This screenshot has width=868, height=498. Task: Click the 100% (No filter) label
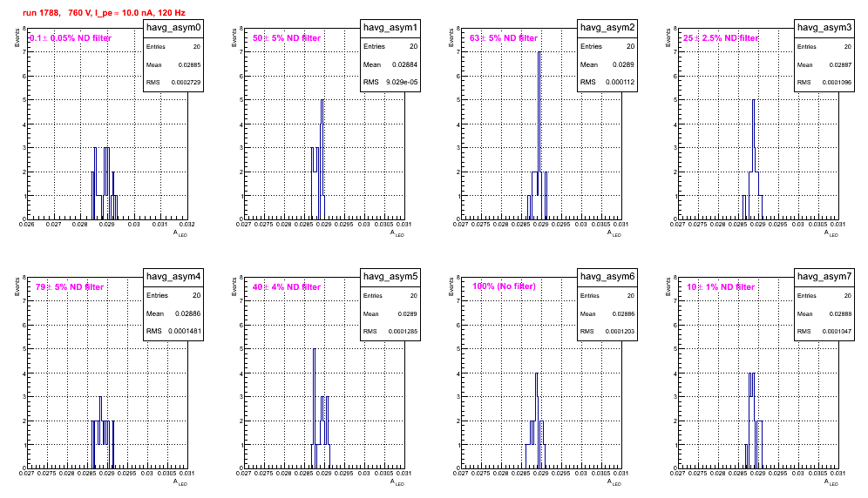point(505,286)
